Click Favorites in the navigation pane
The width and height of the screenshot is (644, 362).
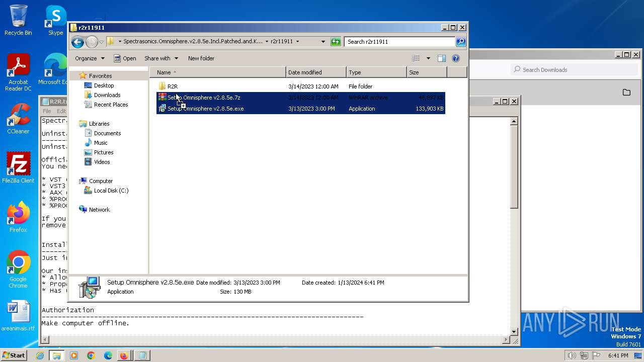[x=100, y=76]
